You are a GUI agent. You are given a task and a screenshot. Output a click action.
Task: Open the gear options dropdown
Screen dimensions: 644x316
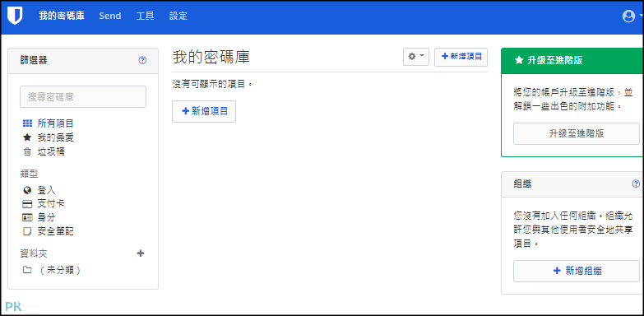(x=416, y=57)
